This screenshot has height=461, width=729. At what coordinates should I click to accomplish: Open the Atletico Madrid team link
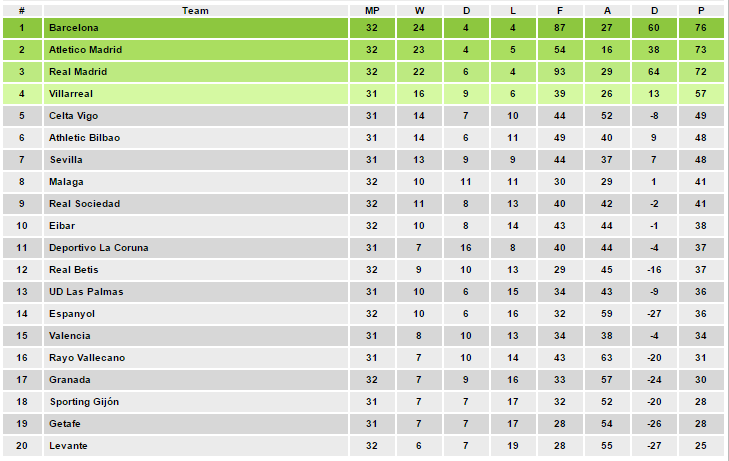(x=84, y=50)
